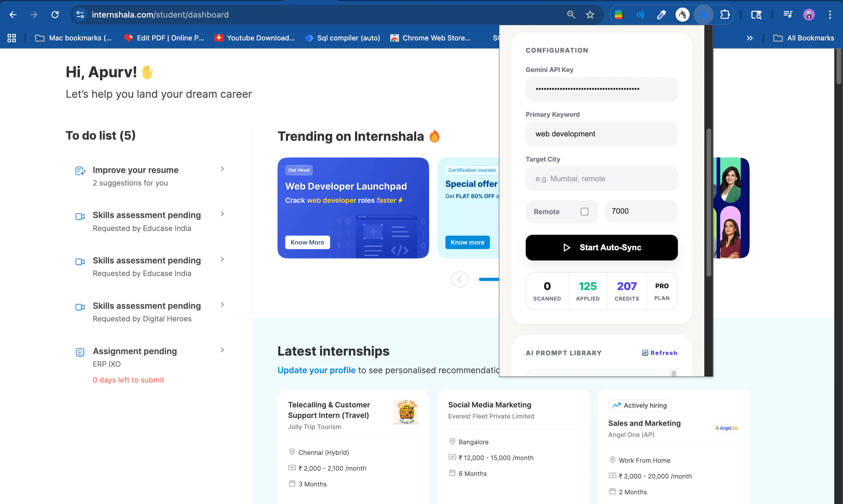Open the Chrome profile avatar
The height and width of the screenshot is (504, 843).
pyautogui.click(x=809, y=15)
